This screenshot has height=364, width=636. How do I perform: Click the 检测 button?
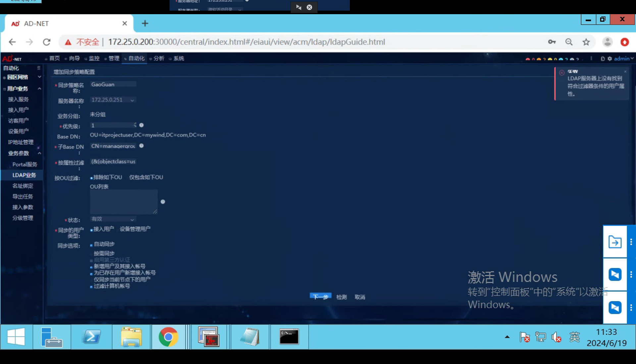[x=341, y=297]
